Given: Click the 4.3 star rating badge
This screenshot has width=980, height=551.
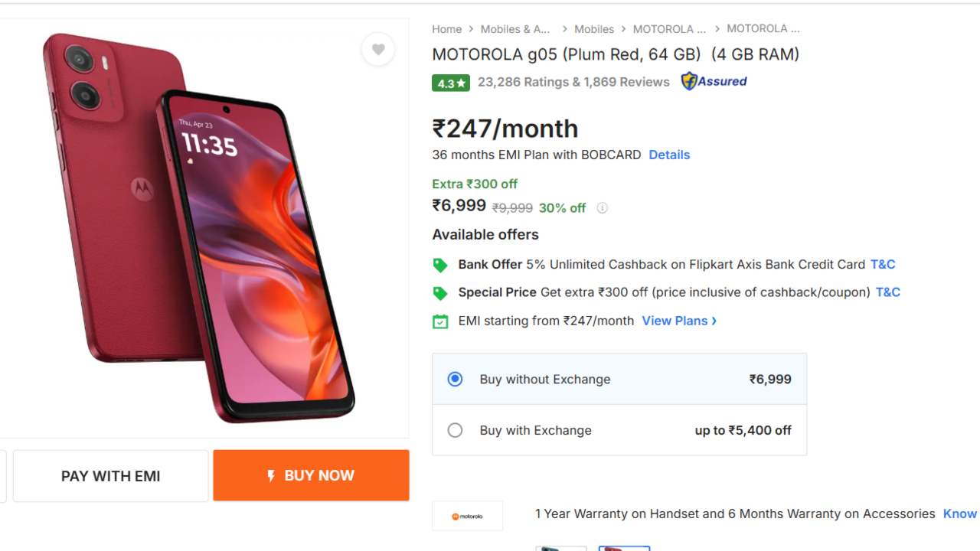Looking at the screenshot, I should 451,83.
